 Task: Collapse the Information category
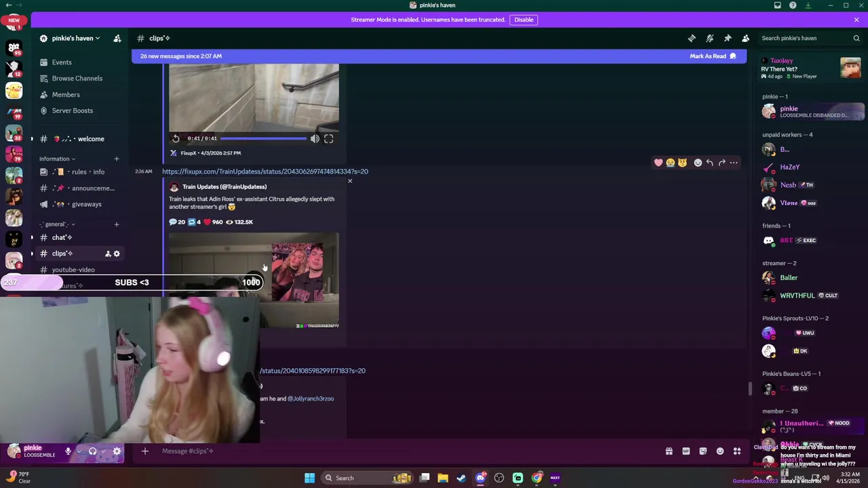57,159
